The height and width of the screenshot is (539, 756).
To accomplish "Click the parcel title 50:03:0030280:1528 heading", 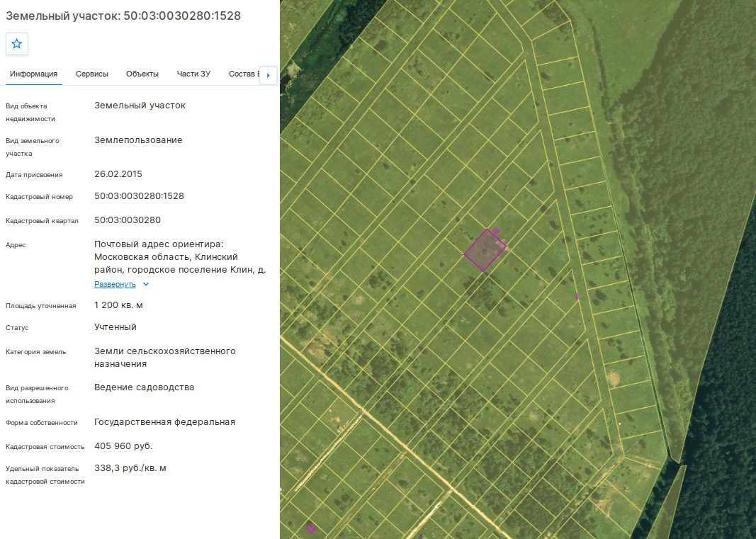I will (x=123, y=16).
